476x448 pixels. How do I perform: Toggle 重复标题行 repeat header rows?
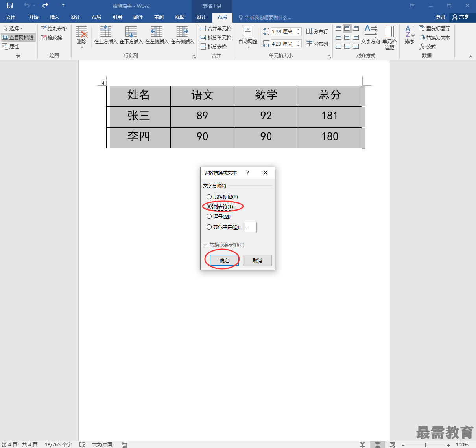(435, 28)
